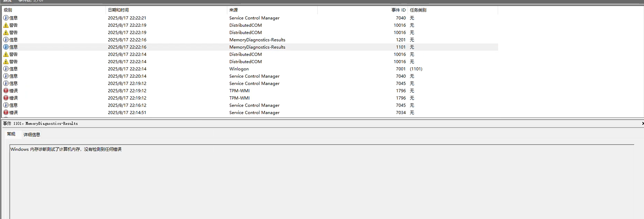Screen dimensions: 644x219
Task: Select event ID 1101 cell
Action: (401, 47)
